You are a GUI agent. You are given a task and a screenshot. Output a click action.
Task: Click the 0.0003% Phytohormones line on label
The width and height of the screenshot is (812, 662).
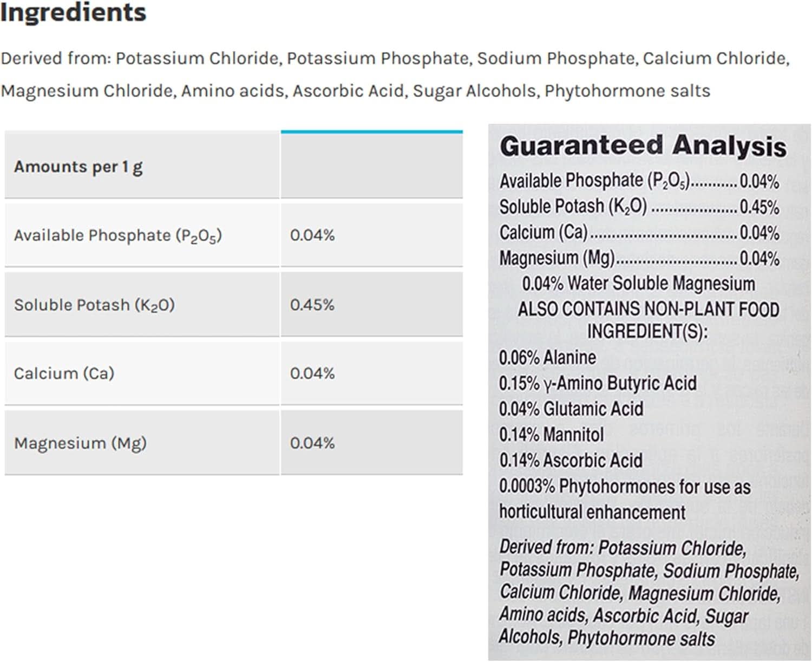(625, 486)
